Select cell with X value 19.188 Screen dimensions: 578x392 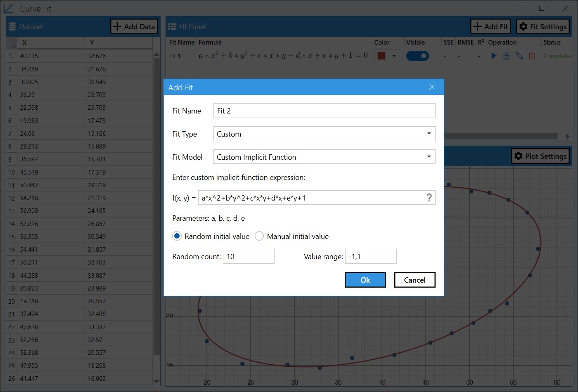tap(51, 301)
